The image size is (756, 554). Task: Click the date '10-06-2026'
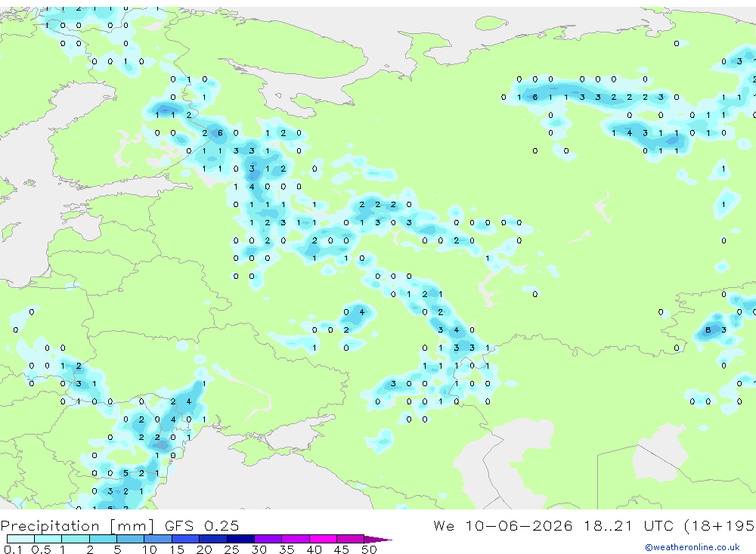click(519, 525)
